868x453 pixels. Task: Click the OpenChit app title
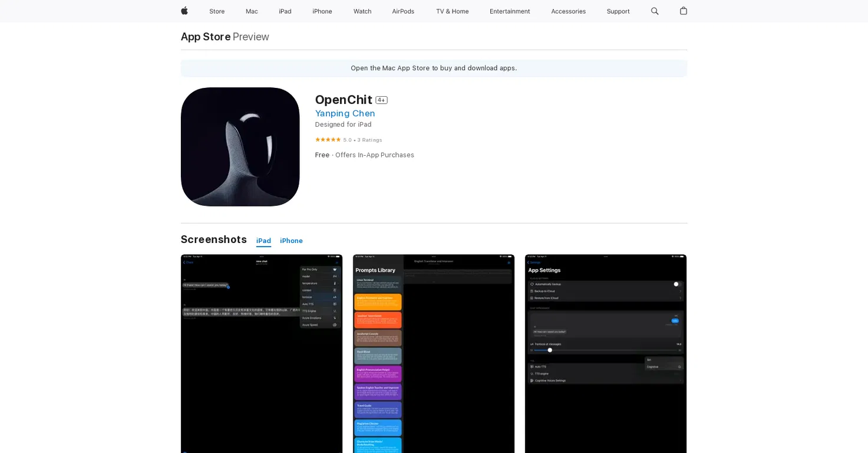pos(344,100)
